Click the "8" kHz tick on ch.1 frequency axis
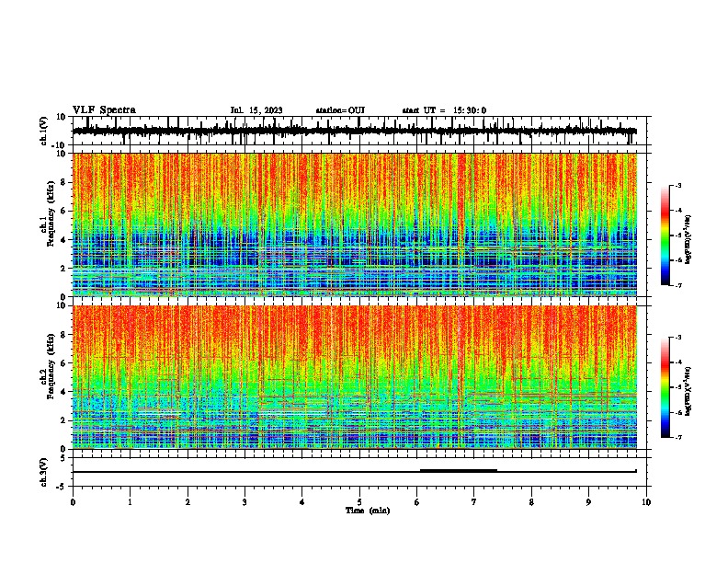Viewport: 728px width, 563px height. click(63, 182)
